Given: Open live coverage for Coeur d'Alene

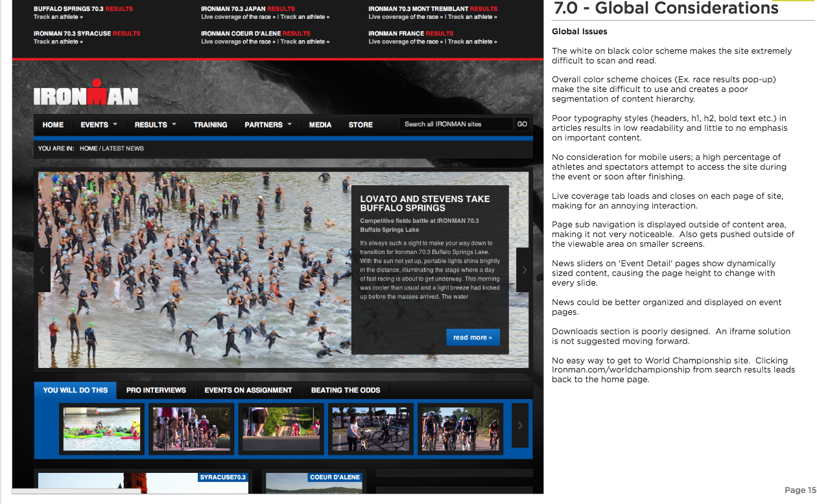Looking at the screenshot, I should tap(238, 41).
